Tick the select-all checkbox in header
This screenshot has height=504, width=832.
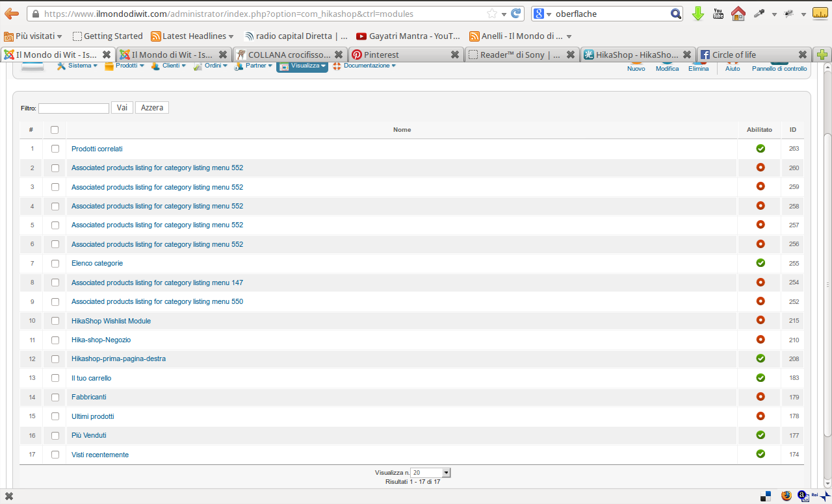pos(55,130)
